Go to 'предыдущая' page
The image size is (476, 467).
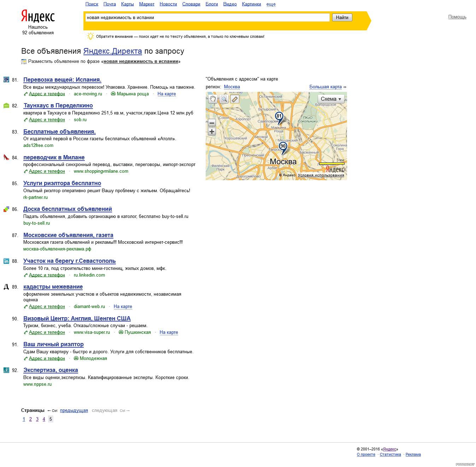click(x=74, y=410)
